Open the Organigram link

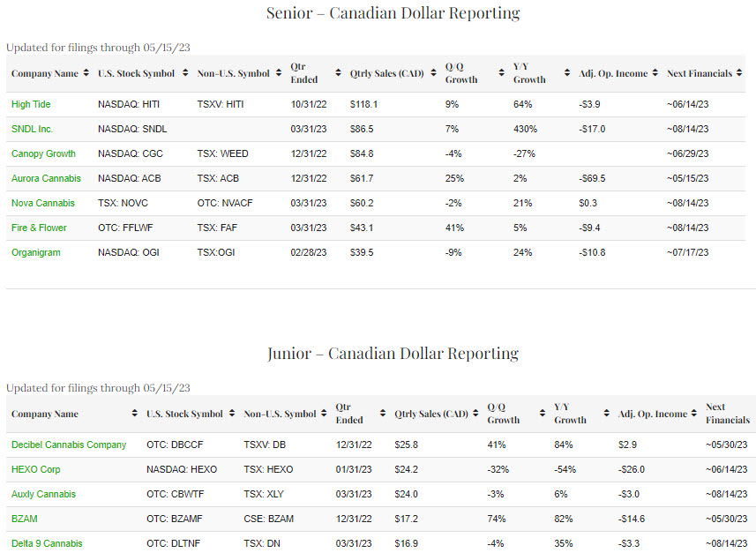pyautogui.click(x=38, y=252)
